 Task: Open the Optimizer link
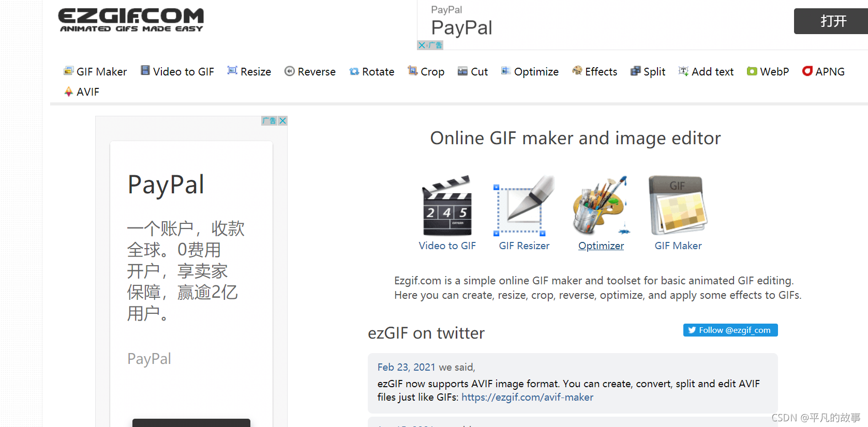tap(601, 246)
